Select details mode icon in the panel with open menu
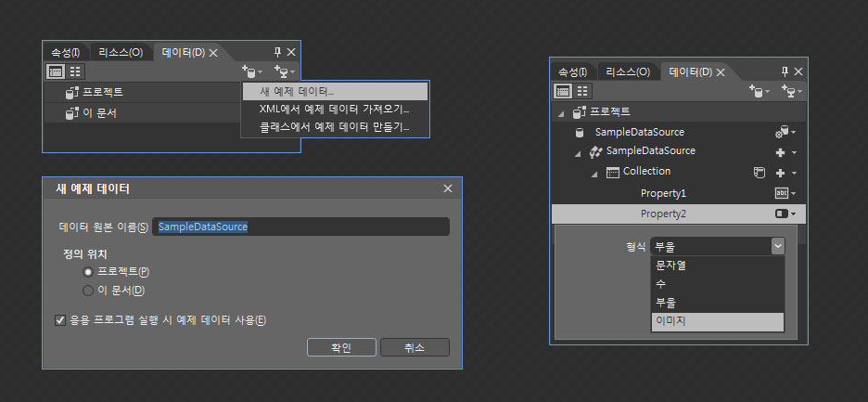The image size is (868, 402). [x=75, y=71]
